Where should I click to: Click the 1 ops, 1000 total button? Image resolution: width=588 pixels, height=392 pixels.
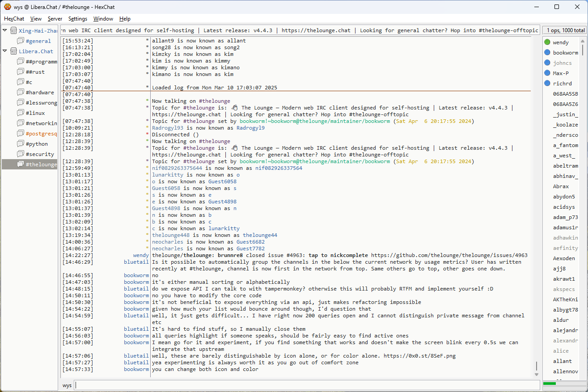[565, 30]
